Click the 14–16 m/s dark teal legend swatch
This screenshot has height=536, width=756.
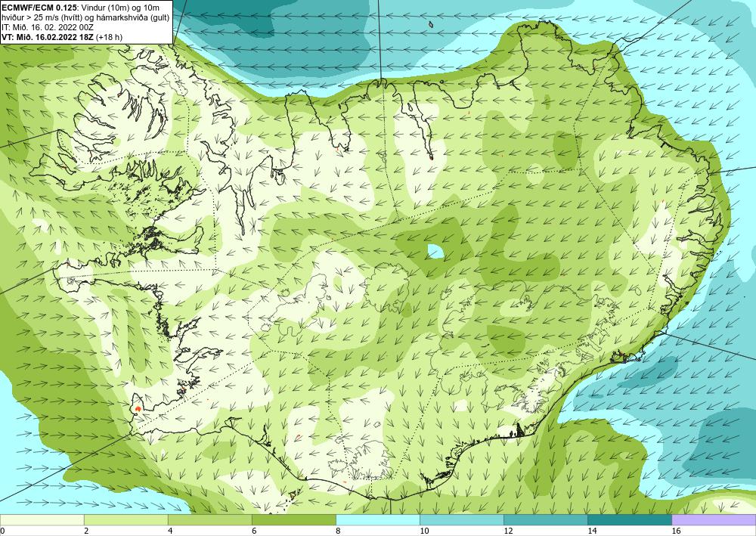tap(630, 519)
